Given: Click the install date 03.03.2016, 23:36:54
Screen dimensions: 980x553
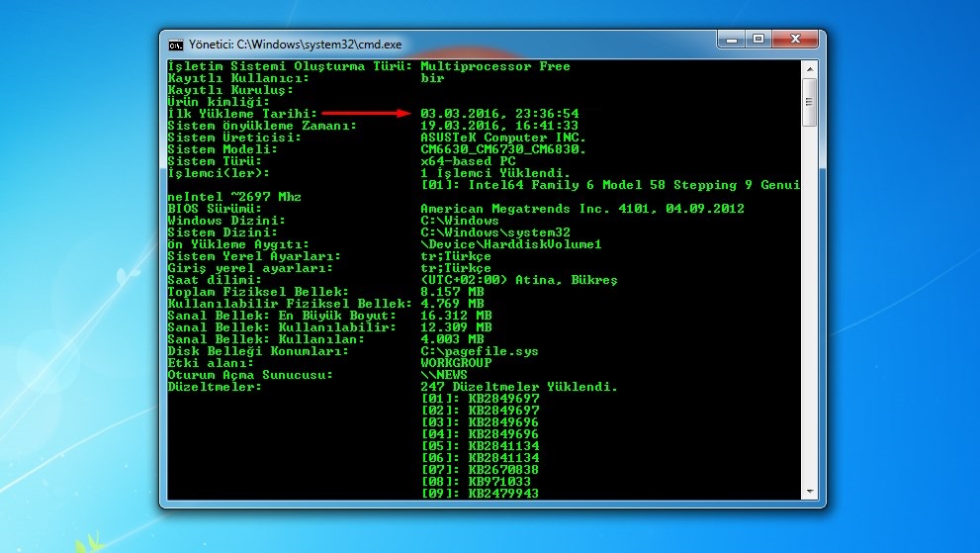Looking at the screenshot, I should pyautogui.click(x=499, y=114).
